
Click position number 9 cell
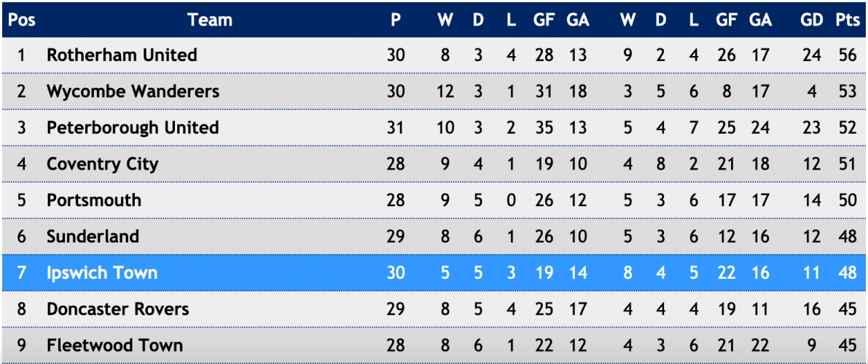point(22,346)
